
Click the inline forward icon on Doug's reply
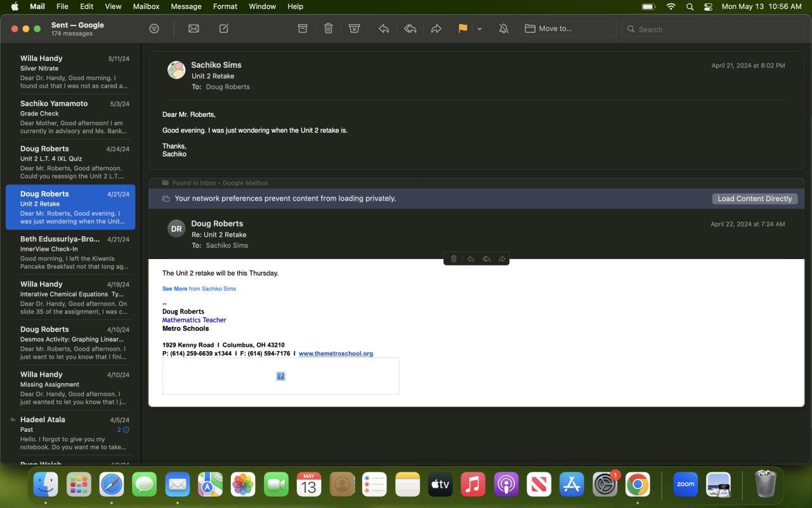[x=502, y=259]
